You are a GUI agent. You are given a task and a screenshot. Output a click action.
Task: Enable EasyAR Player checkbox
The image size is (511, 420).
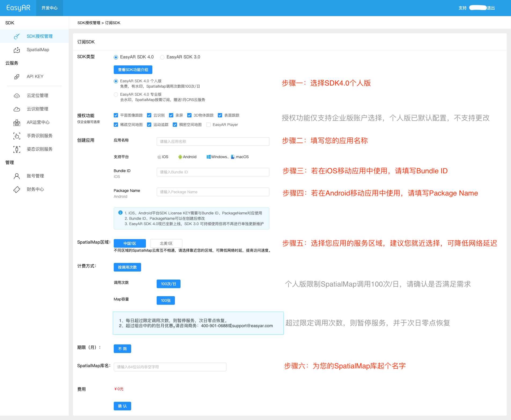point(208,125)
